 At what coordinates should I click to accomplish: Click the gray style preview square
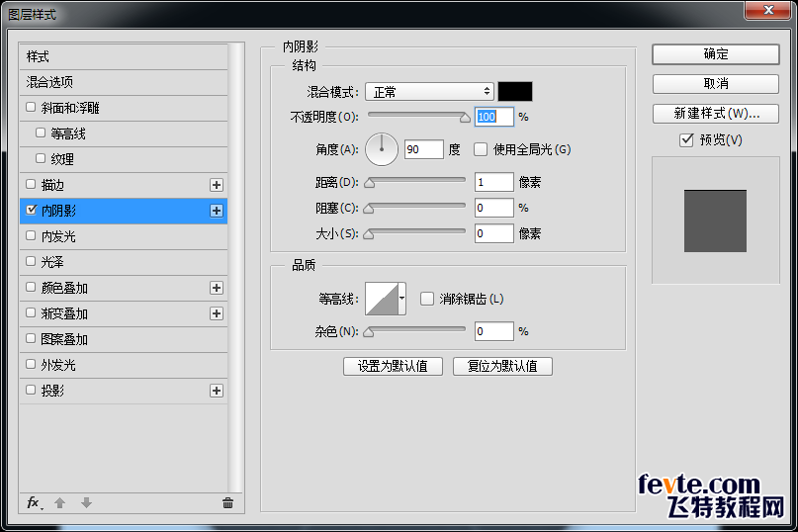point(715,221)
